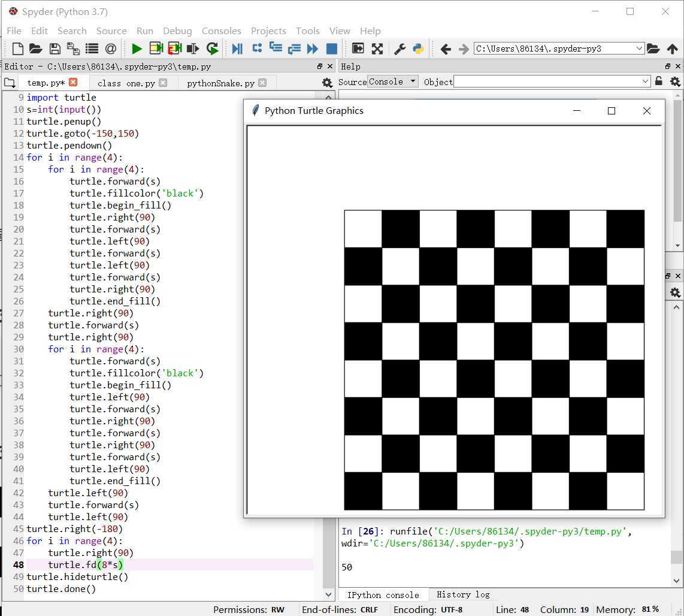This screenshot has width=684, height=616.
Task: Open the Projects menu
Action: (x=268, y=31)
